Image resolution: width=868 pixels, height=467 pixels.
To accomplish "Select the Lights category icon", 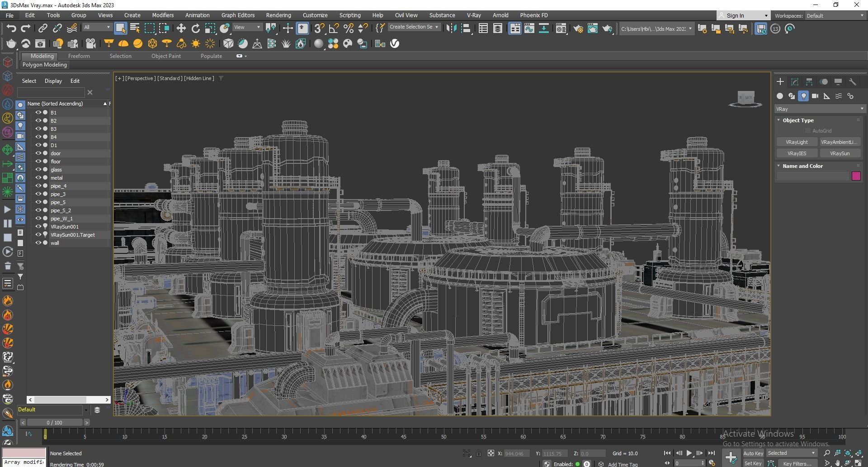I will pyautogui.click(x=803, y=96).
